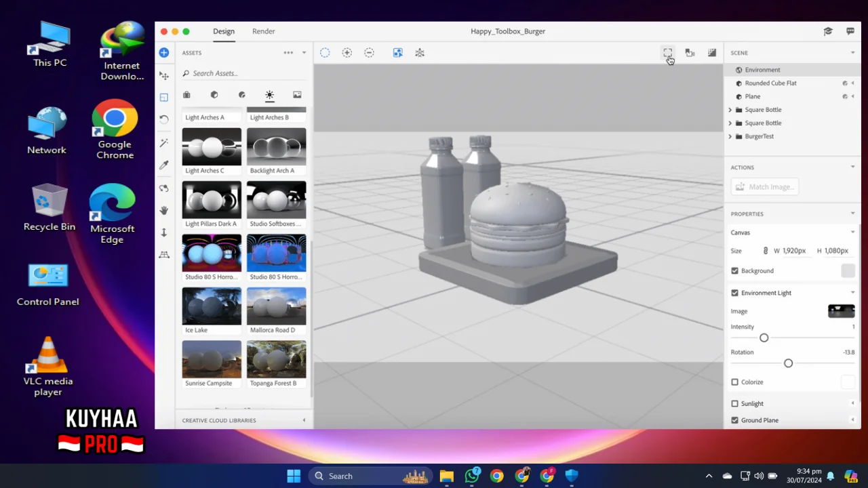Click the Search Assets field
The image size is (868, 488).
(x=244, y=73)
